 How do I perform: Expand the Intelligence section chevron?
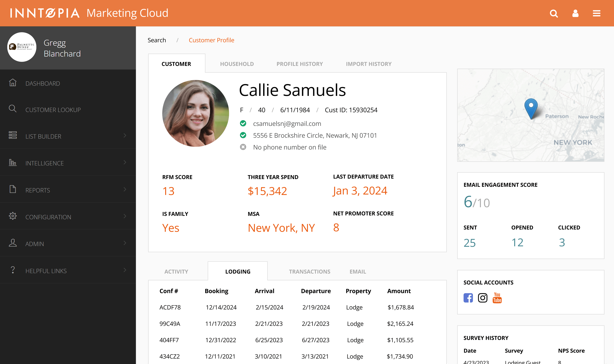pos(125,162)
